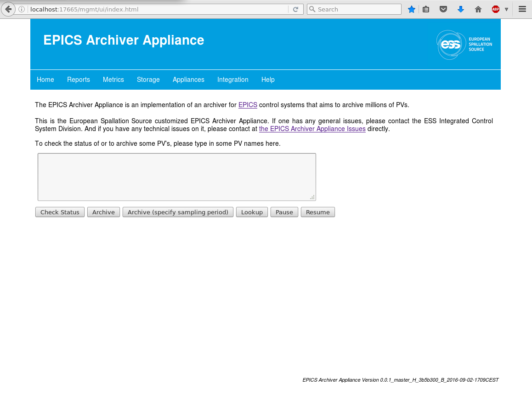Click the Resume button

point(318,212)
